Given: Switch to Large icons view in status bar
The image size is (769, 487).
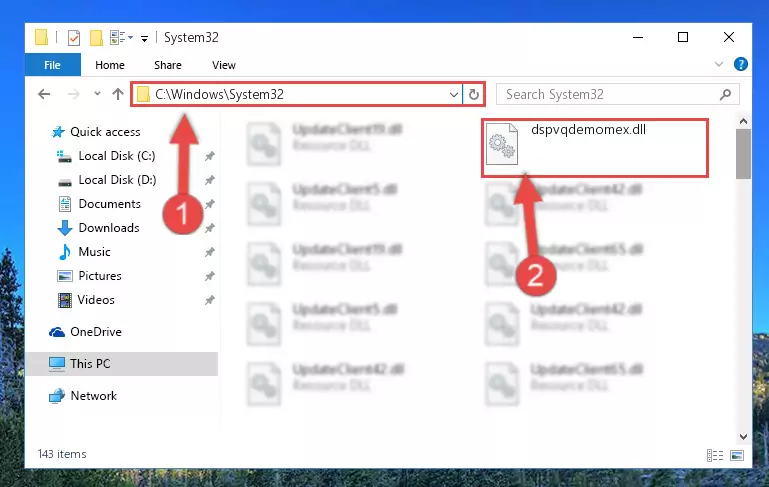Looking at the screenshot, I should 737,455.
